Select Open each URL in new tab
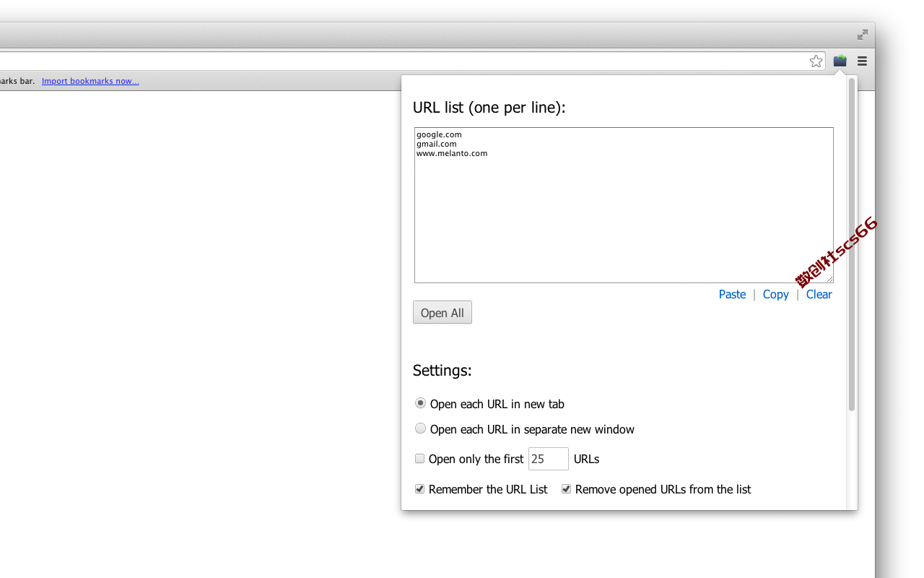This screenshot has width=924, height=578. 420,403
